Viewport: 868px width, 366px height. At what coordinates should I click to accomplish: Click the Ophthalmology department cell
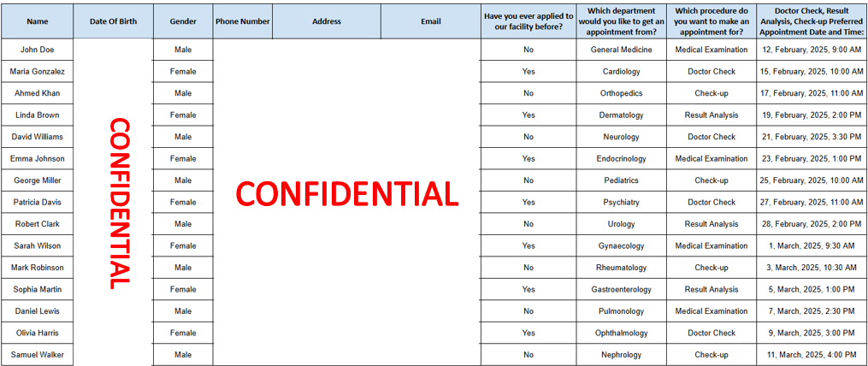coord(621,333)
